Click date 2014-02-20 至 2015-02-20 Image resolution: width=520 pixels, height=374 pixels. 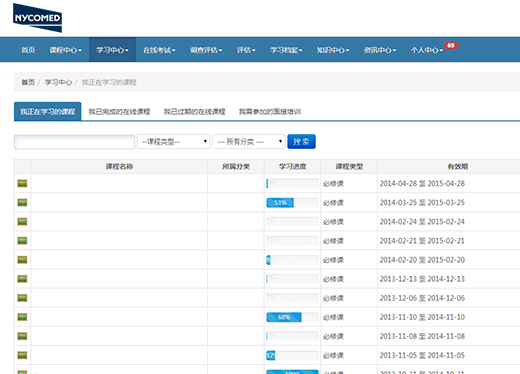coord(422,260)
